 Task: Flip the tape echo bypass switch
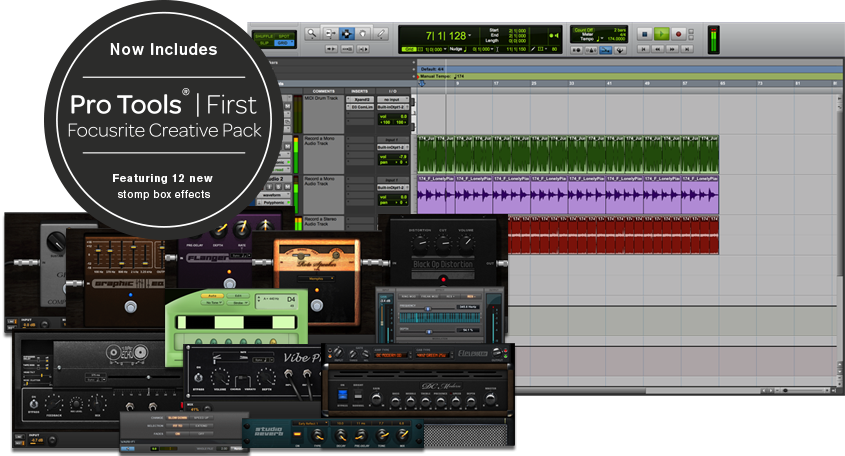[34, 403]
